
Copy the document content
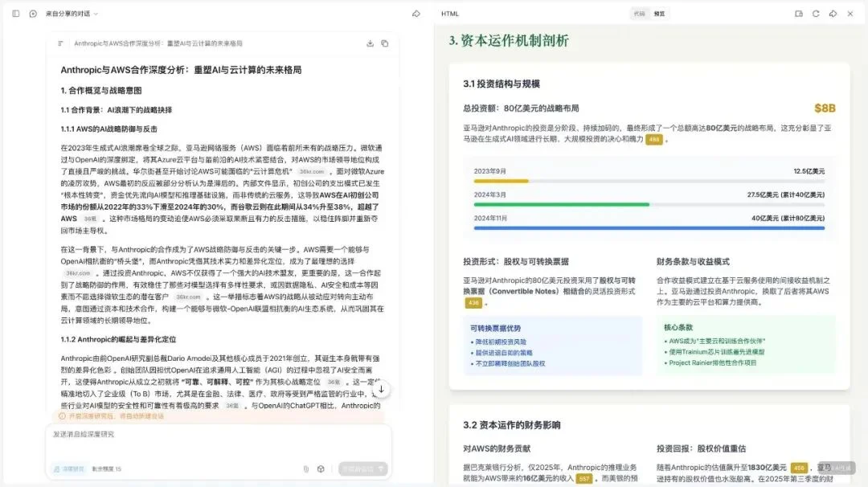[x=384, y=43]
